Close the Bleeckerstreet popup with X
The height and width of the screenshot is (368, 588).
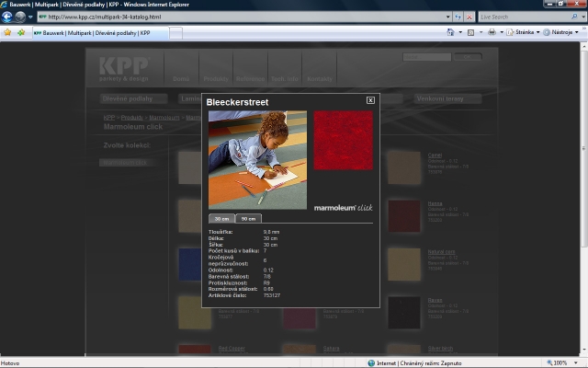370,100
